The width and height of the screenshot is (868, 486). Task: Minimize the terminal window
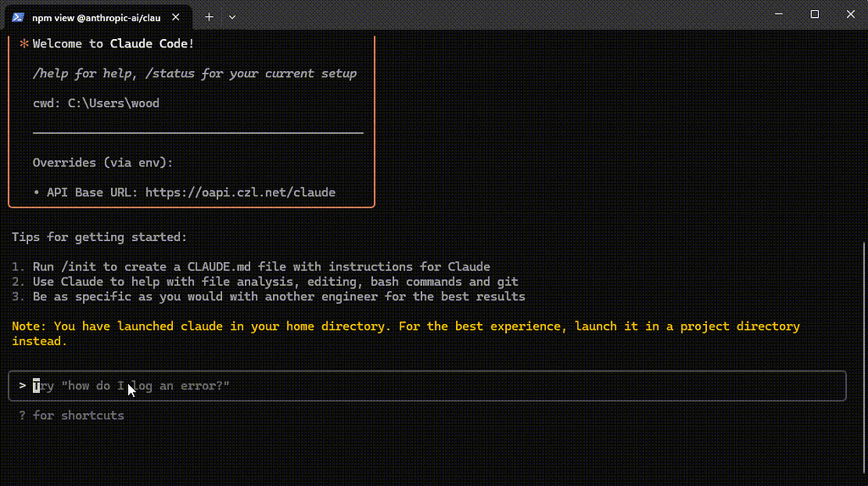coord(776,14)
